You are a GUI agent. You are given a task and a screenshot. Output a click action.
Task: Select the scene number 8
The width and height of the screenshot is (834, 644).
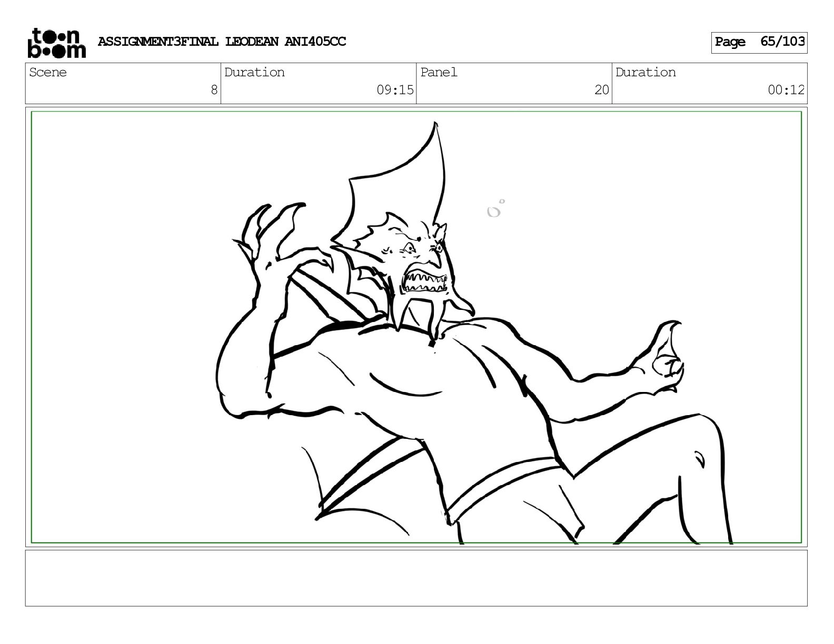point(214,90)
